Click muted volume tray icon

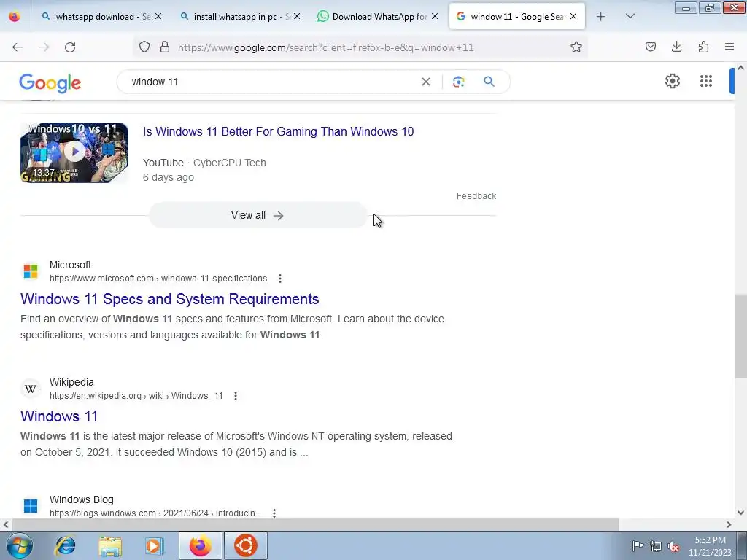(673, 546)
